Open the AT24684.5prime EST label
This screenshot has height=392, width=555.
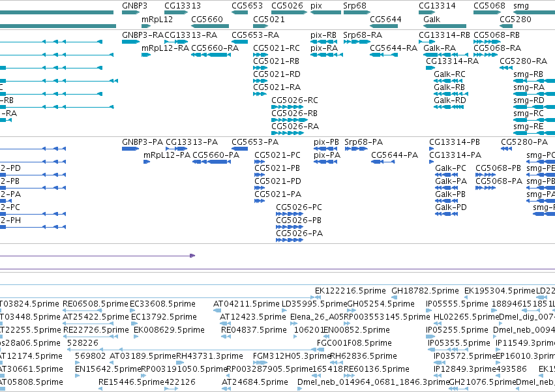255,382
